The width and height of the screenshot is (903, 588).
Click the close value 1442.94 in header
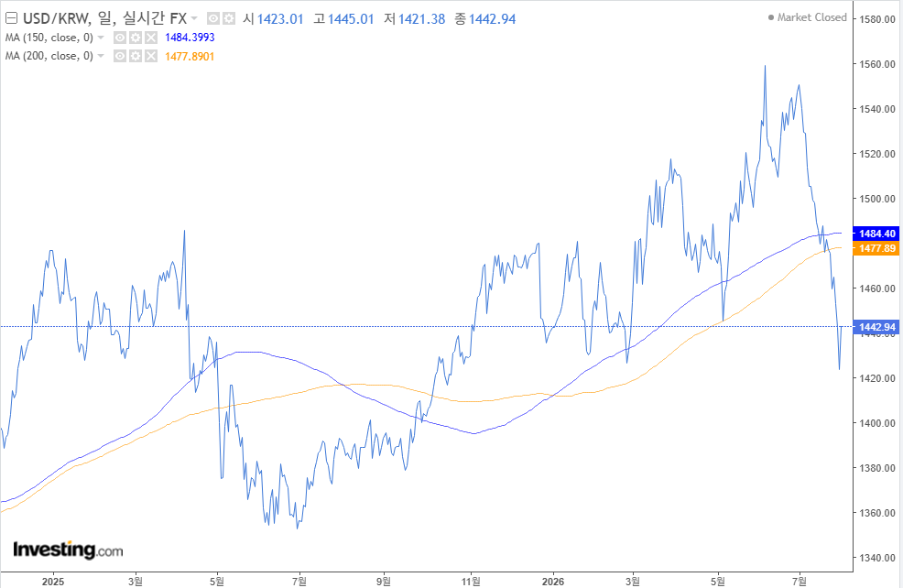(493, 19)
